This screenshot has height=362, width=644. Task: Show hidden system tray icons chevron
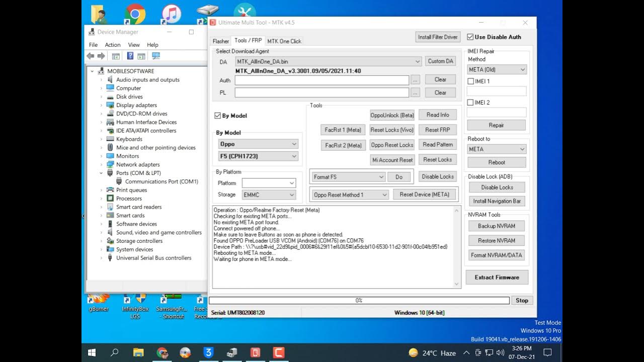(x=466, y=353)
